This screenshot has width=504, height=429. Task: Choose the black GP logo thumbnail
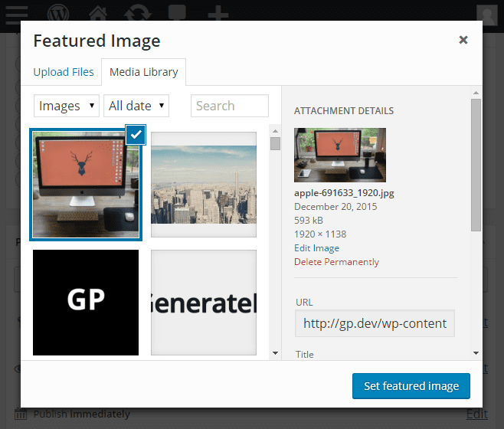click(x=86, y=302)
